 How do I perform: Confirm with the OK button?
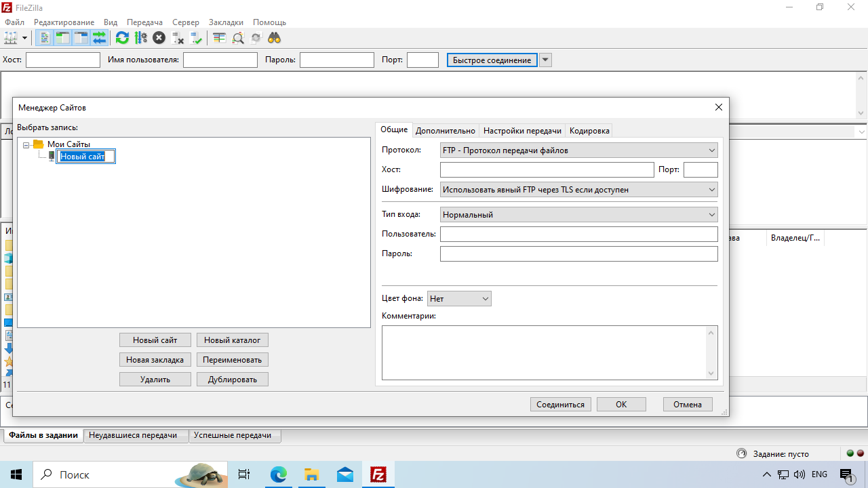pyautogui.click(x=621, y=404)
